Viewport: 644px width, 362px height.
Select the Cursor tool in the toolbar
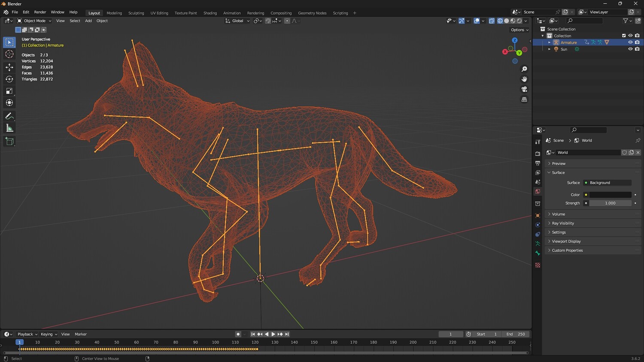9,54
